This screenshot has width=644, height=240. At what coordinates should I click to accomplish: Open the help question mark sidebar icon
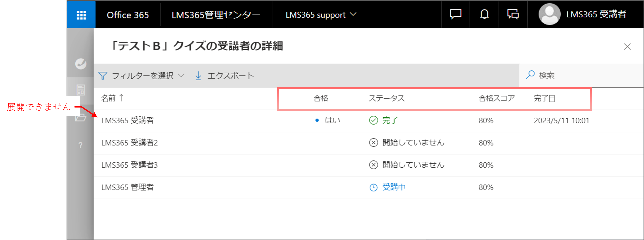point(80,145)
